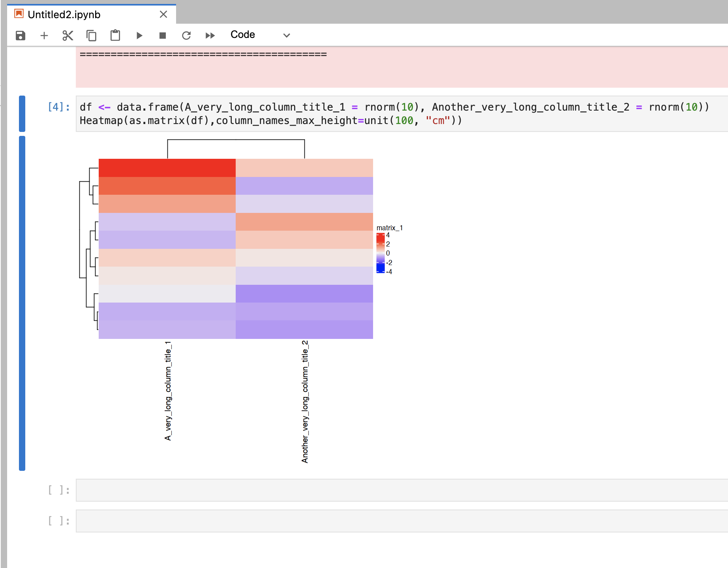
Task: Run the selected cell
Action: click(139, 35)
